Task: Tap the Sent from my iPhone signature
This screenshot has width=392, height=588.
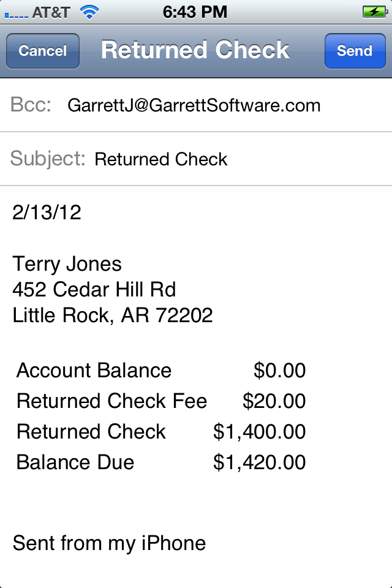Action: (x=109, y=543)
